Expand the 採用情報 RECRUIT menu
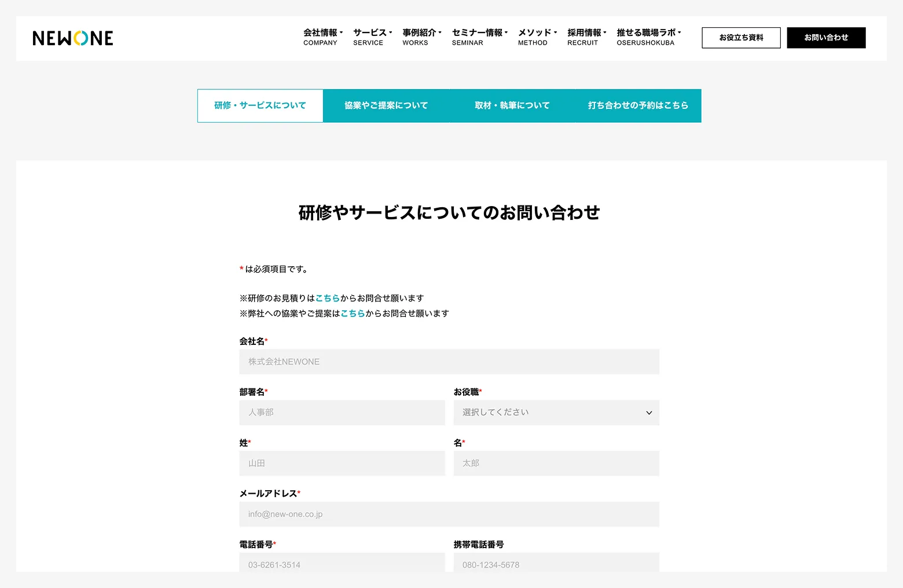903x588 pixels. coord(586,37)
